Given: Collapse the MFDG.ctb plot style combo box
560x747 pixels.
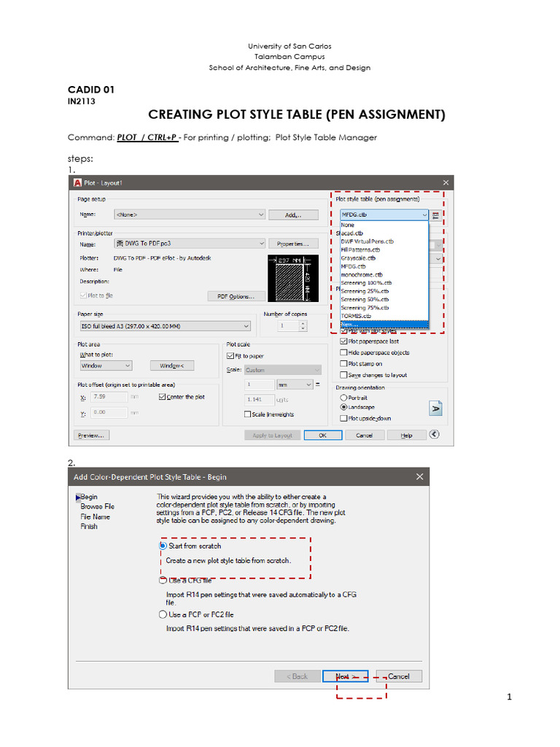Looking at the screenshot, I should [x=384, y=215].
